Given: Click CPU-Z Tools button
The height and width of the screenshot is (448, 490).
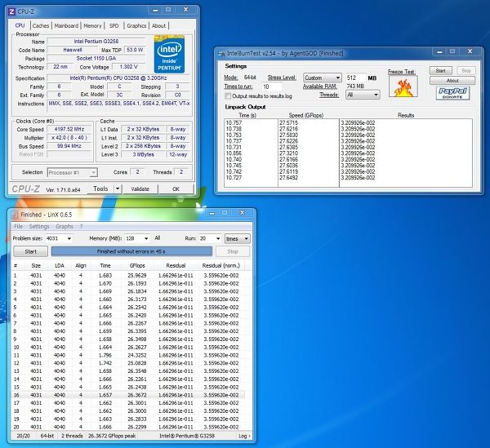Looking at the screenshot, I should (x=100, y=189).
